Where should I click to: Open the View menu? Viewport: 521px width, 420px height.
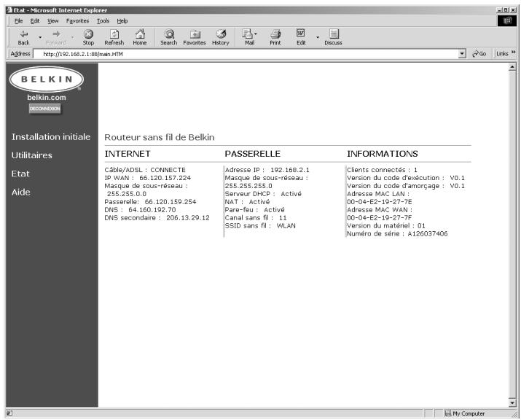53,21
